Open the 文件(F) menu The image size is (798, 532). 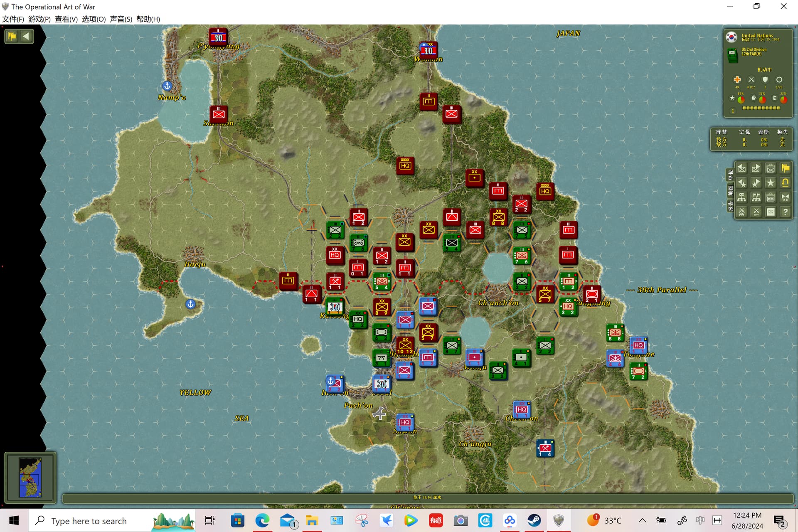(x=13, y=19)
